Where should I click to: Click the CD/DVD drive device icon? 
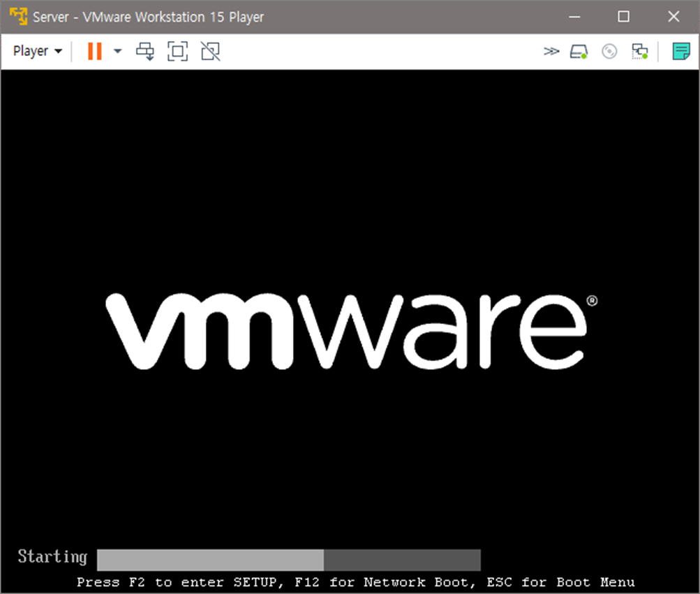[609, 51]
